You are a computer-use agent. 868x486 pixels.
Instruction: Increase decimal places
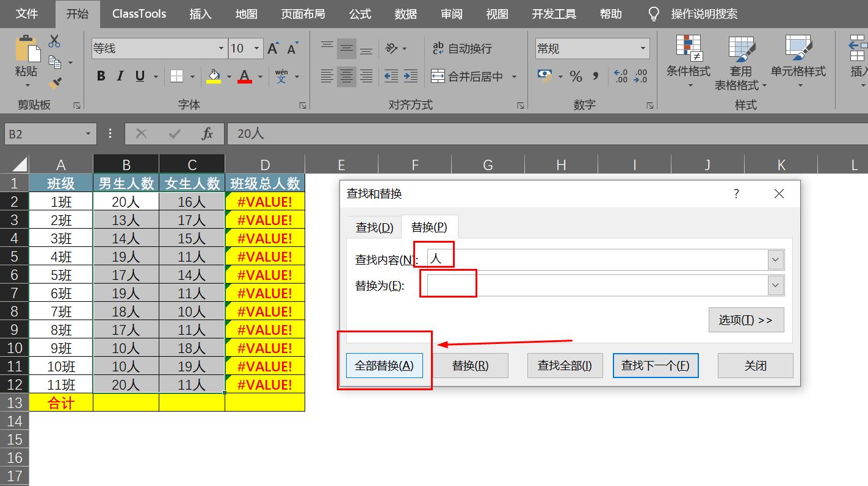tap(621, 76)
